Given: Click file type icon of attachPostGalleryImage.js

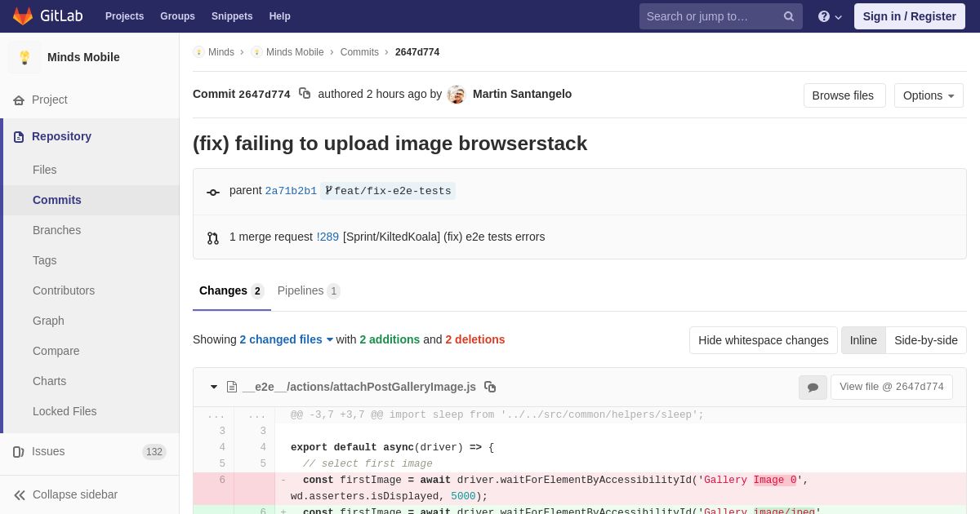Looking at the screenshot, I should pos(232,387).
